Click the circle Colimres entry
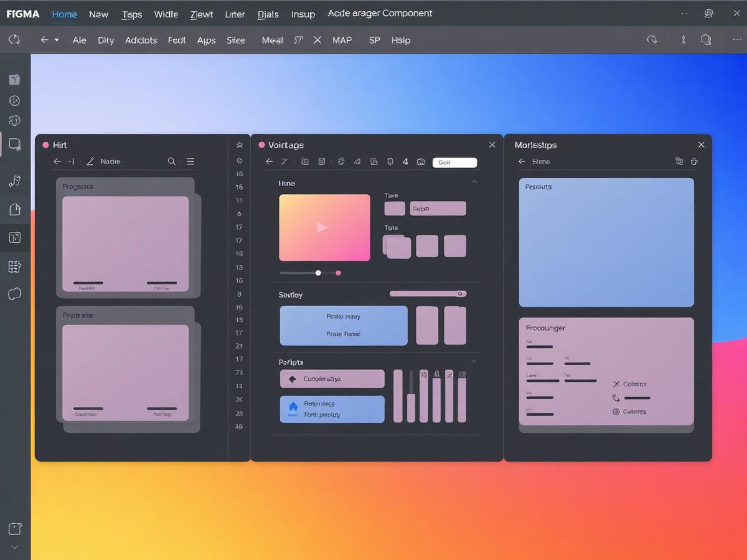Image resolution: width=747 pixels, height=560 pixels. 630,411
